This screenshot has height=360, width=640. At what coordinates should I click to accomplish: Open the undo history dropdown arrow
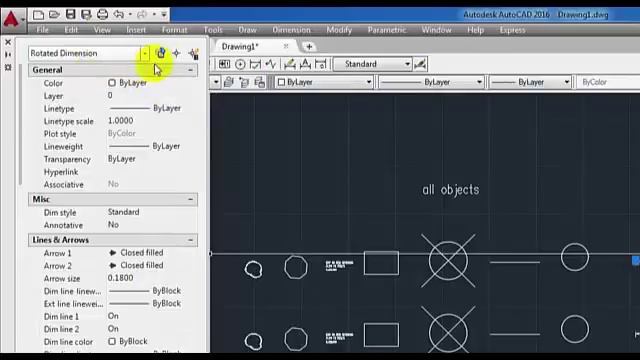tap(130, 15)
